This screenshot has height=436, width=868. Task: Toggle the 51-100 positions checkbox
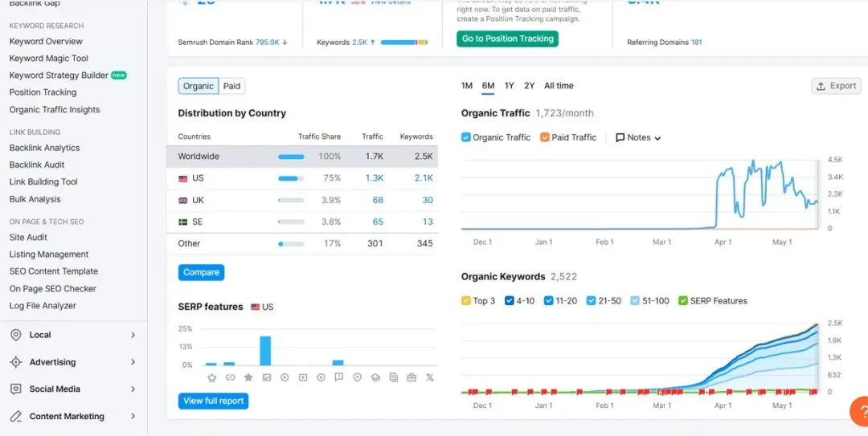coord(635,301)
